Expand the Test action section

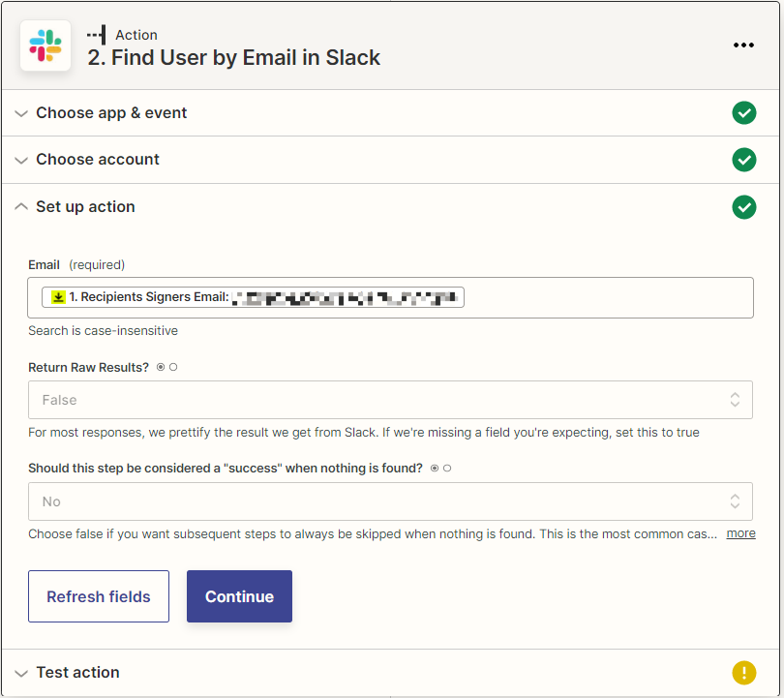tap(21, 673)
